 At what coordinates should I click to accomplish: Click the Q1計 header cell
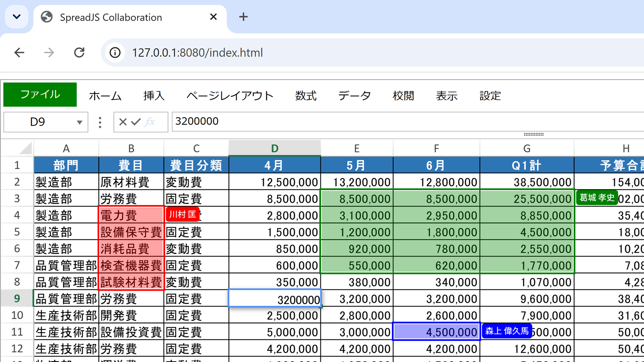[527, 165]
